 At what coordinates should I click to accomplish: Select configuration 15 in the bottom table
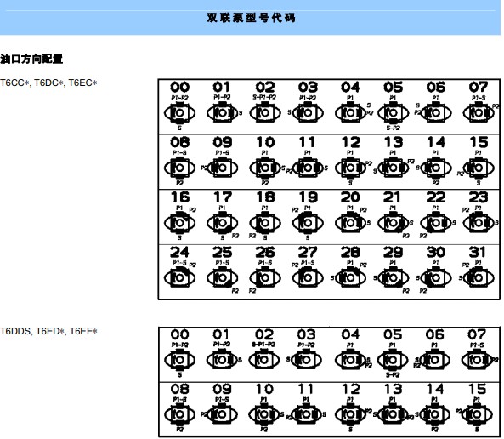(x=477, y=414)
